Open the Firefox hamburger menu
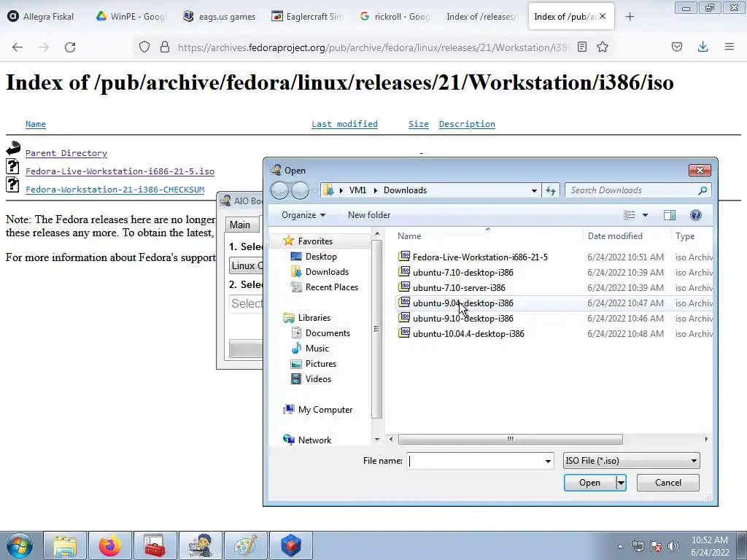This screenshot has width=747, height=560. coord(729,47)
